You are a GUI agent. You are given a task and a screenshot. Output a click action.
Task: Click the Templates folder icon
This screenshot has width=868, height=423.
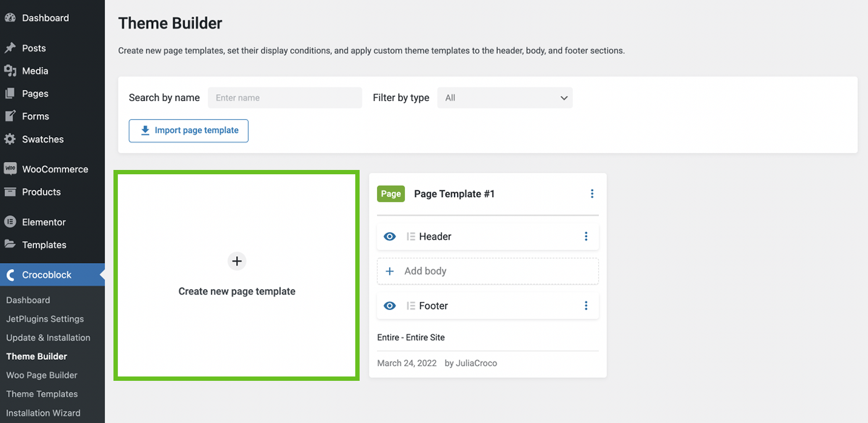10,244
